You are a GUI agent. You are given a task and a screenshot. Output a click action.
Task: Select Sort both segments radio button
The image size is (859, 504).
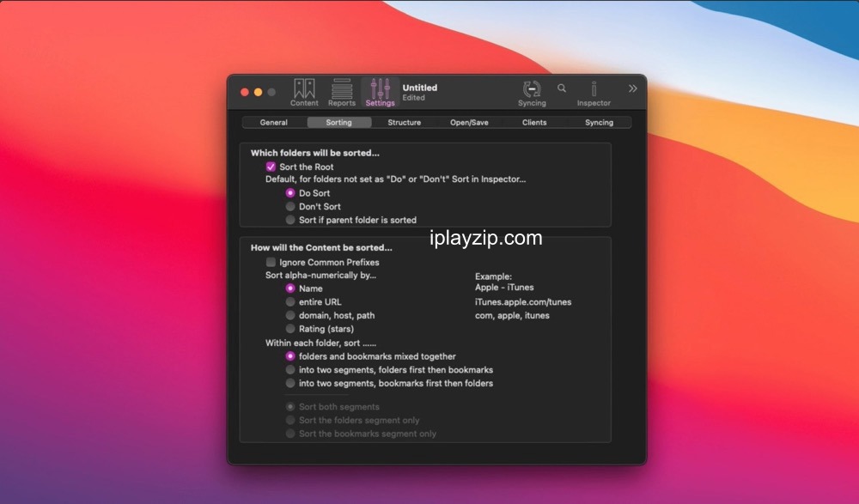[x=290, y=406]
